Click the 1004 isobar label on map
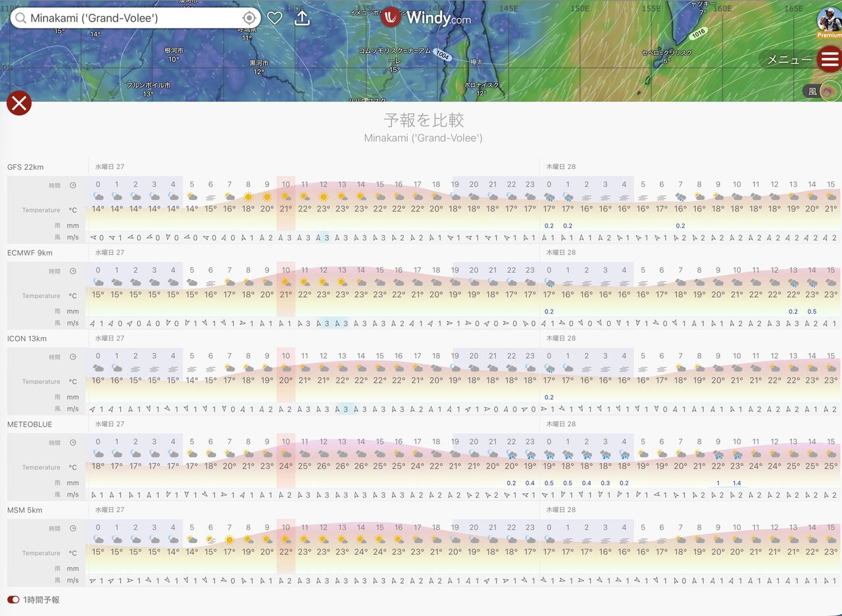This screenshot has height=616, width=842. tap(443, 56)
